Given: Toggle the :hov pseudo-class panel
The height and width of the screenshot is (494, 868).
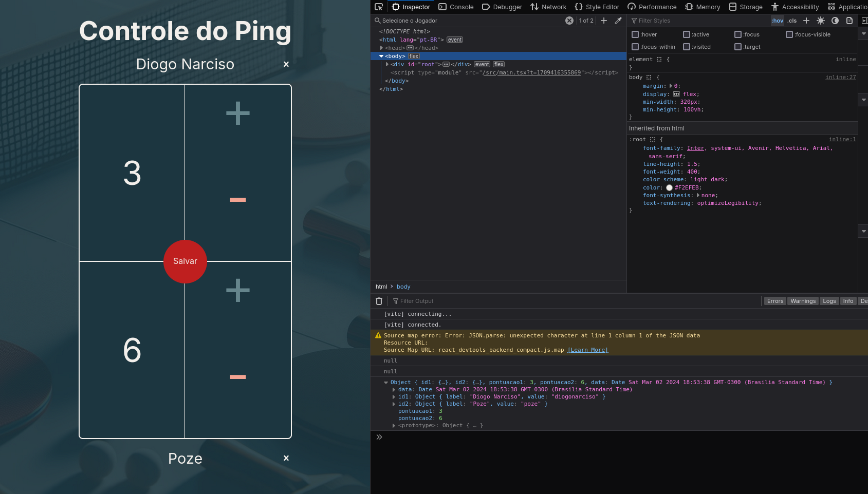Looking at the screenshot, I should pyautogui.click(x=778, y=21).
